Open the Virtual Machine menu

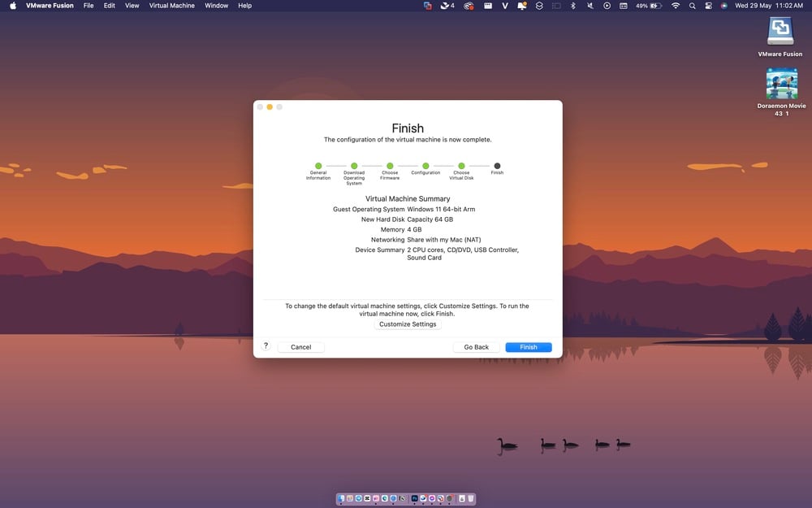click(171, 6)
